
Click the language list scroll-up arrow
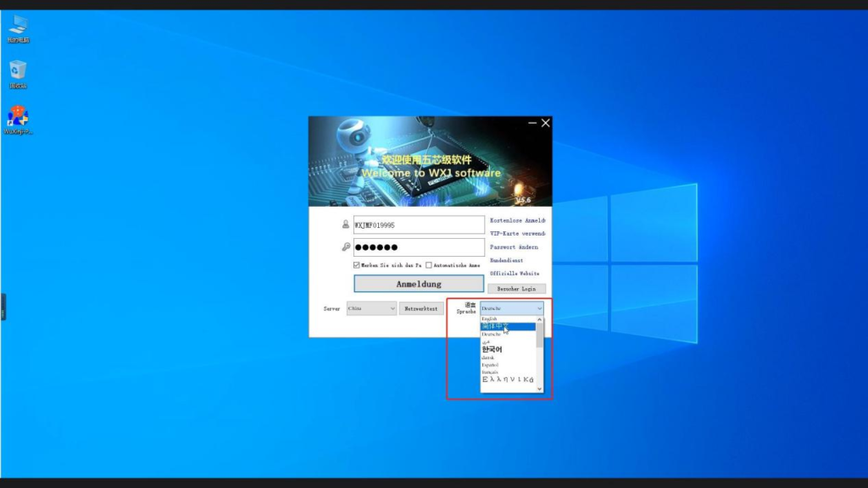[540, 319]
